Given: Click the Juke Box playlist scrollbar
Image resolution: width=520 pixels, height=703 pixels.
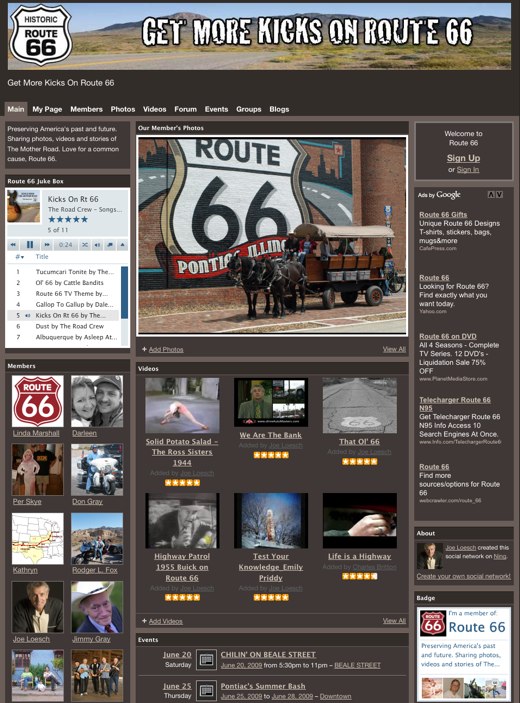Looking at the screenshot, I should (124, 293).
